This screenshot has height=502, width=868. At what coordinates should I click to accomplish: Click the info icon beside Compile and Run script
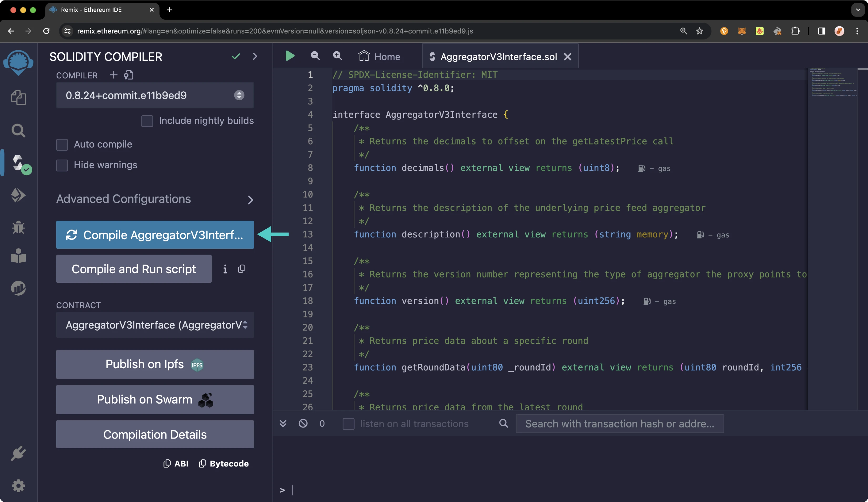pos(225,269)
